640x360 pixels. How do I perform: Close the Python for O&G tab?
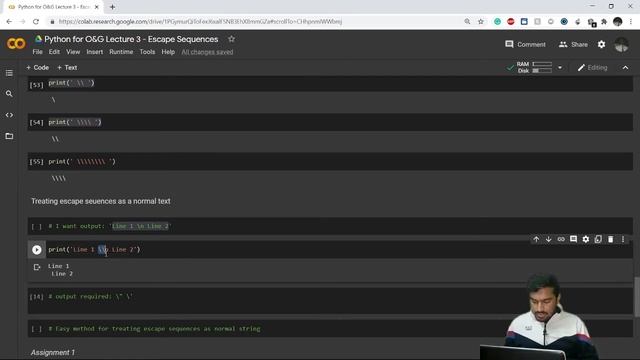tap(97, 7)
